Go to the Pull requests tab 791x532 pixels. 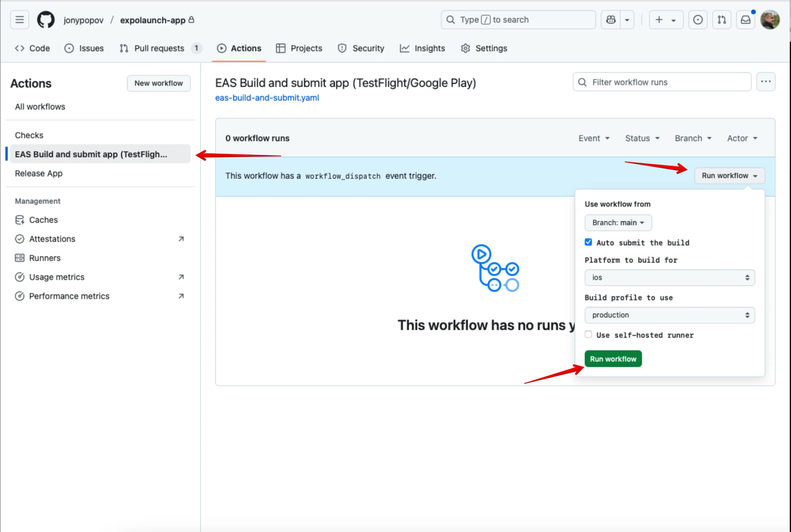point(161,48)
